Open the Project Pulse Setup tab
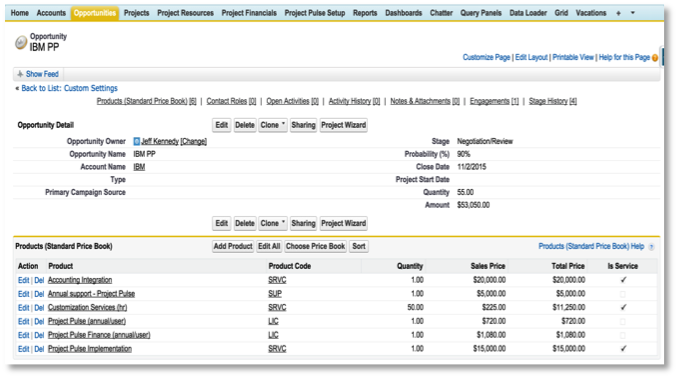Viewport: 678px width, 378px height. click(315, 13)
